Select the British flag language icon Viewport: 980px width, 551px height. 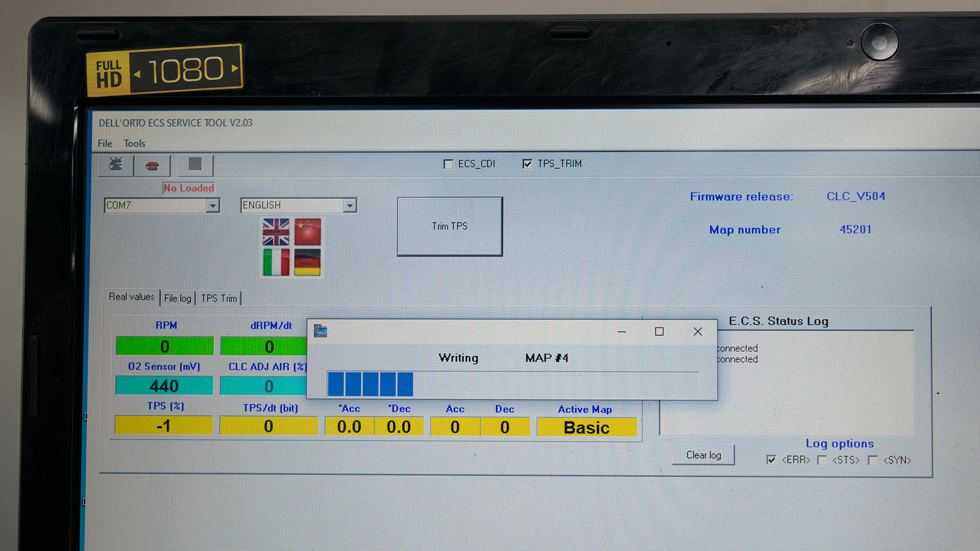coord(276,232)
